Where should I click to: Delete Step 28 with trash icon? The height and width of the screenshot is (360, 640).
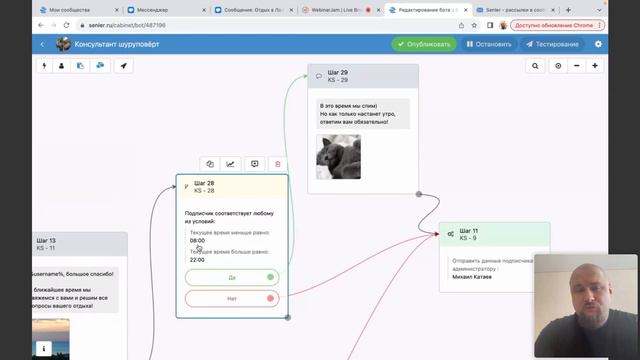point(278,164)
